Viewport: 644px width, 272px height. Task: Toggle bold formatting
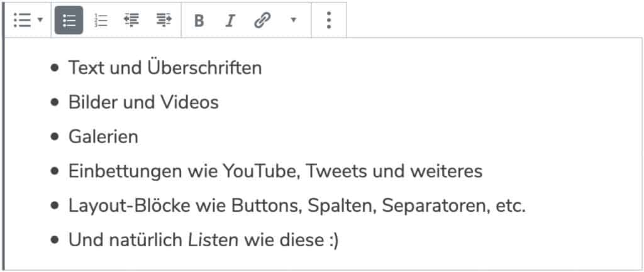(199, 21)
